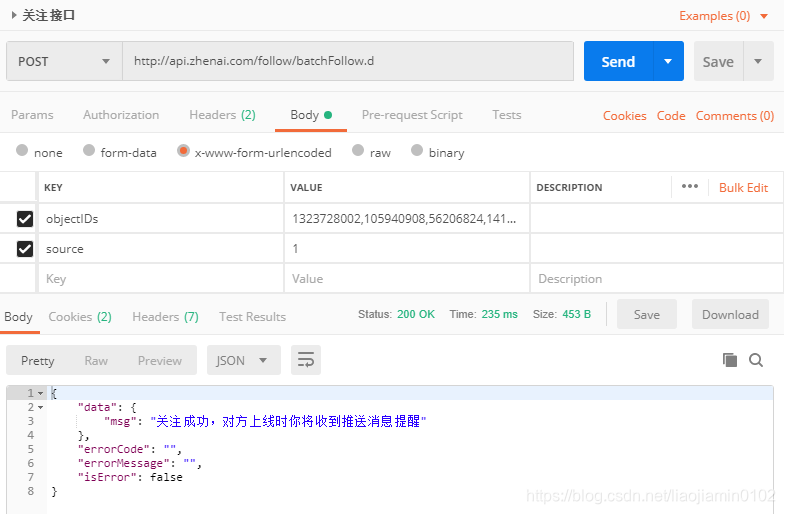This screenshot has width=785, height=514.
Task: Focus the empty Value field
Action: point(407,279)
